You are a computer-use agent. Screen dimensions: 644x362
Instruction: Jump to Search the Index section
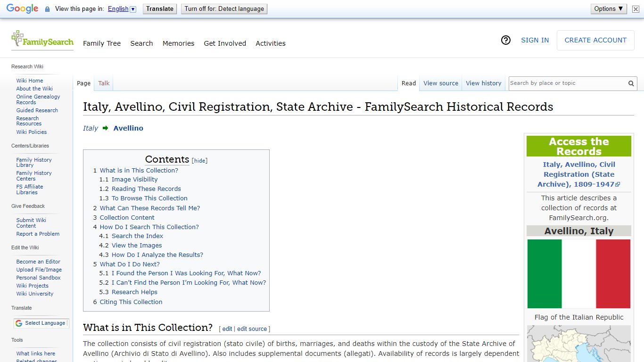[137, 236]
